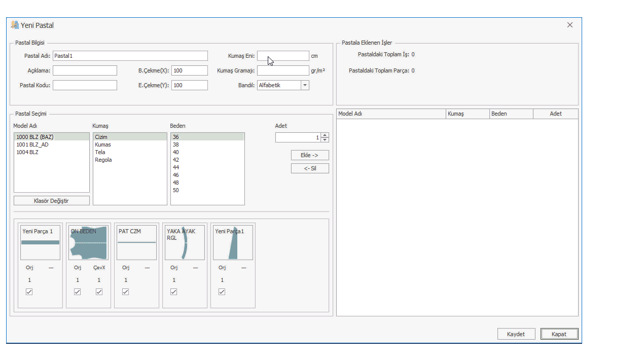Viewport: 644px width, 361px height.
Task: Select the Yeni Parça 1 piece thumbnail
Action: point(40,242)
